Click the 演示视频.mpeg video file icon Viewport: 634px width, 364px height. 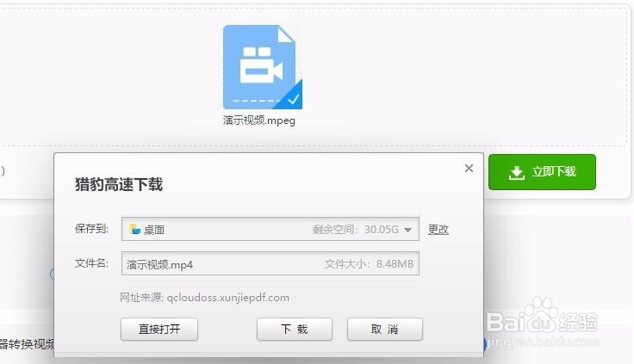tap(263, 67)
